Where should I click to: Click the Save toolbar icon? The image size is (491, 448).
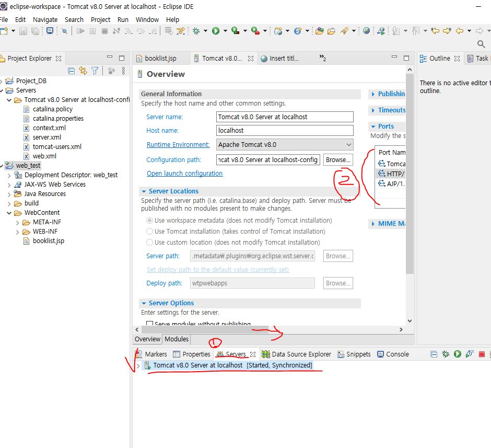(23, 31)
